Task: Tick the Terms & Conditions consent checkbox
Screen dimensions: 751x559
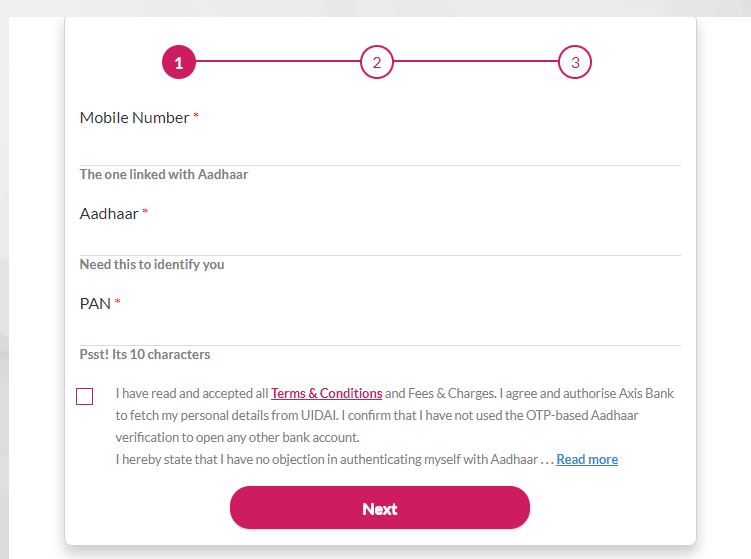Action: point(84,397)
